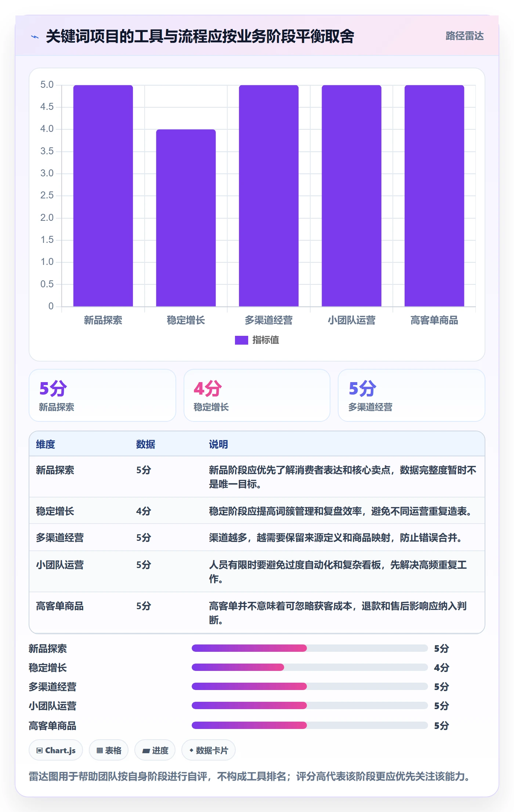Click the 2.5 y-axis tick label
Viewport: 514px width, 812px height.
47,195
